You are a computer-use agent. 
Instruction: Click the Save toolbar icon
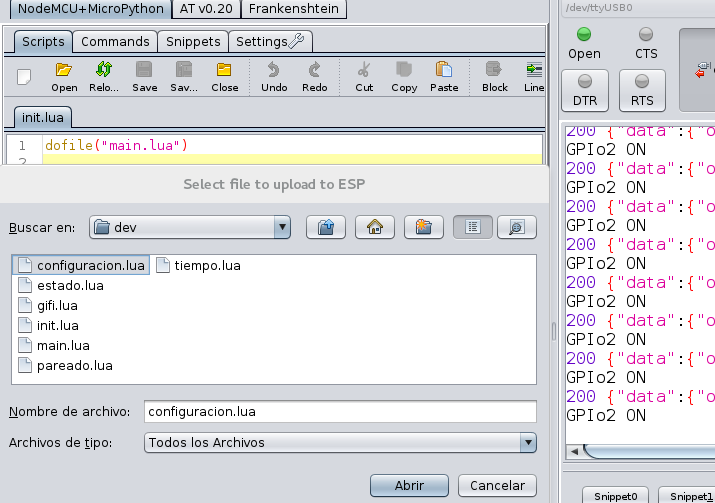click(145, 77)
